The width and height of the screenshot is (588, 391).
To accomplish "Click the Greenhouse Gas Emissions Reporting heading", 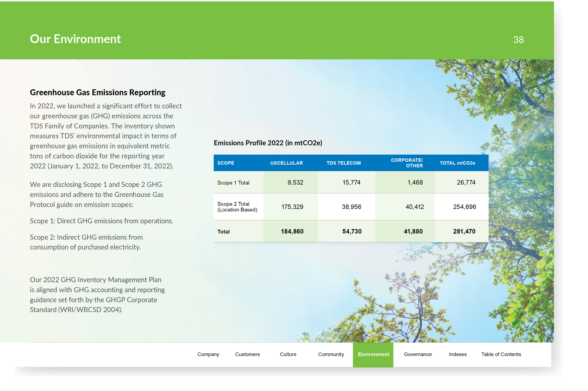I will 97,92.
